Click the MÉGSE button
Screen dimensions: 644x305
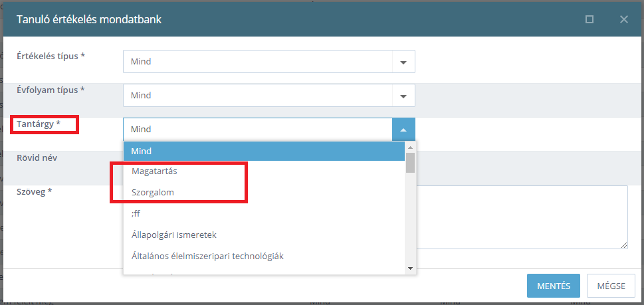pos(611,286)
